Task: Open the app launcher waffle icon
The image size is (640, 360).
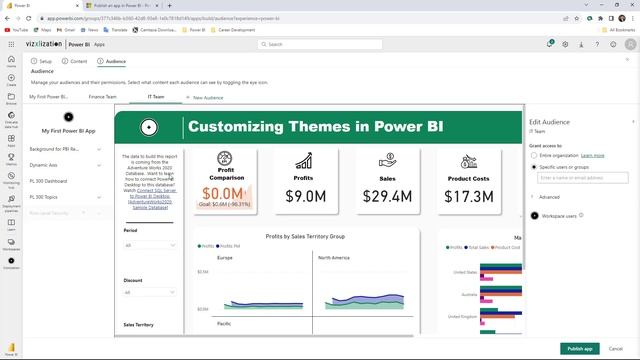Action: [11, 44]
